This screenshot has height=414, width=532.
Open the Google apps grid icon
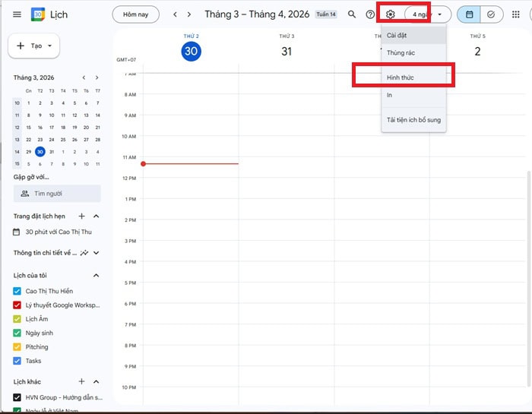coord(516,14)
